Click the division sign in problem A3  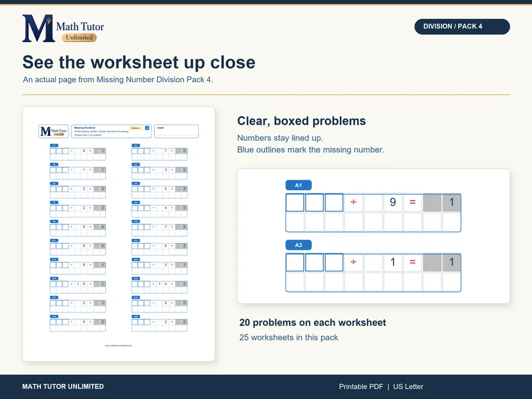coord(353,262)
